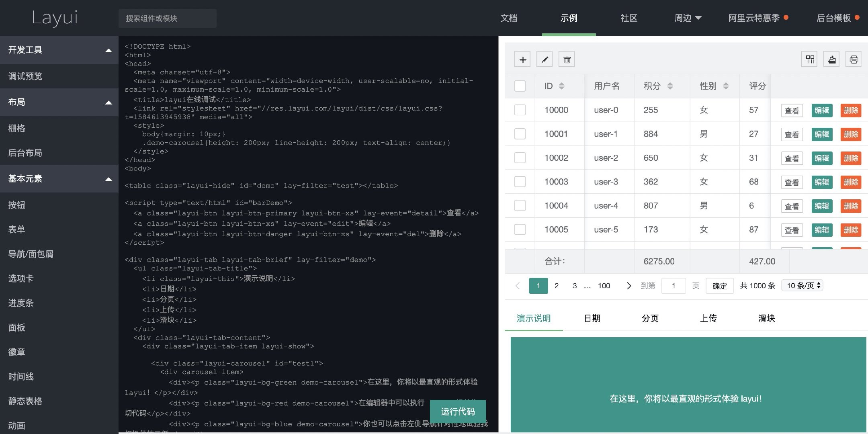Switch to the 上传 tab
868x434 pixels.
click(x=708, y=319)
